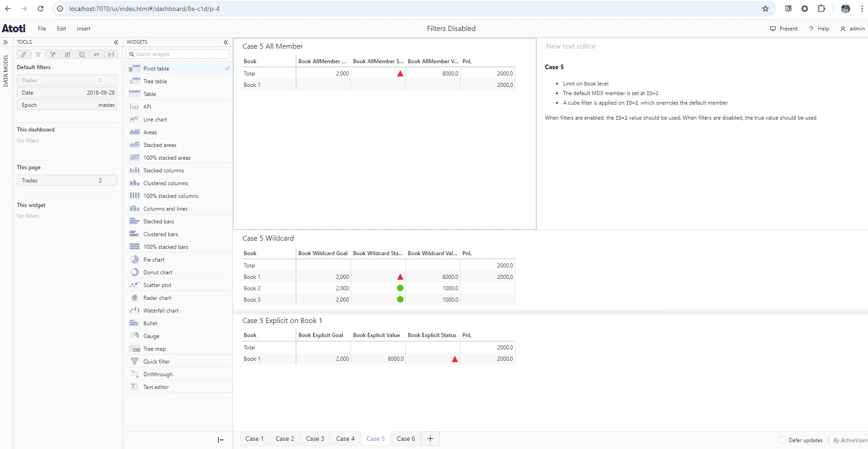Open the style paint roller tab
The width and height of the screenshot is (868, 449).
(x=53, y=54)
